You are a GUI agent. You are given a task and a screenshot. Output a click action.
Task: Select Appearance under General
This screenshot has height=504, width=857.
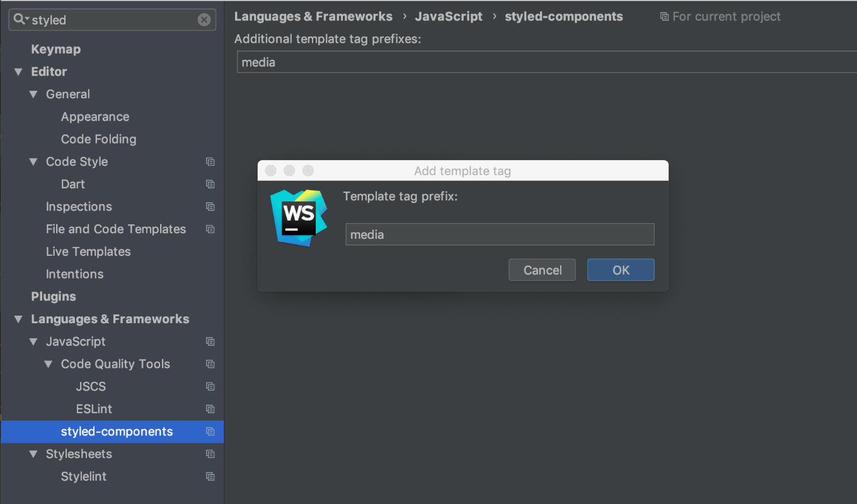(x=95, y=117)
